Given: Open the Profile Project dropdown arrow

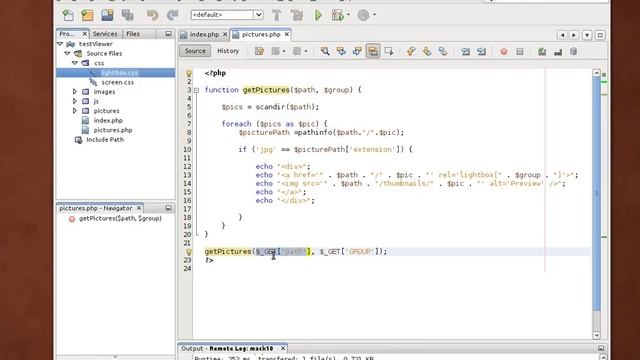Looking at the screenshot, I should [374, 16].
